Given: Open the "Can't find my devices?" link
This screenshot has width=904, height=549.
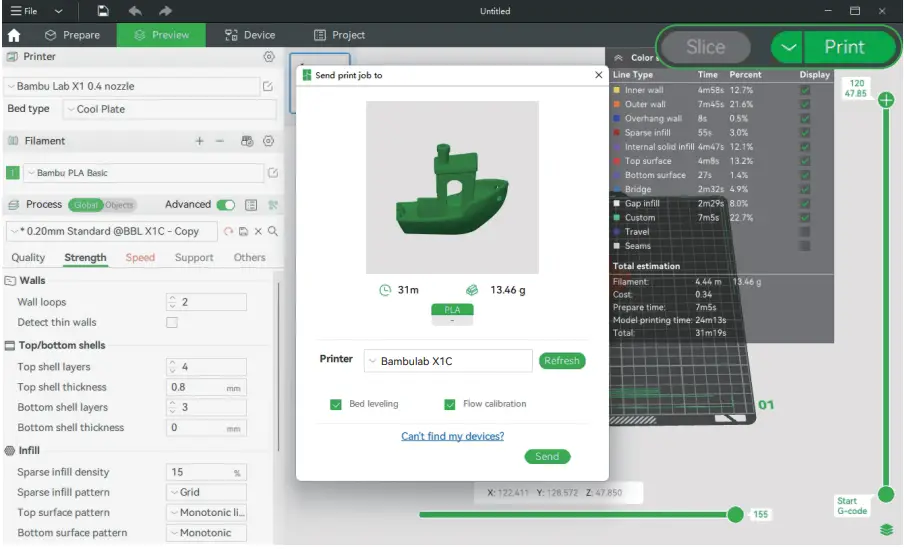Looking at the screenshot, I should click(x=452, y=436).
